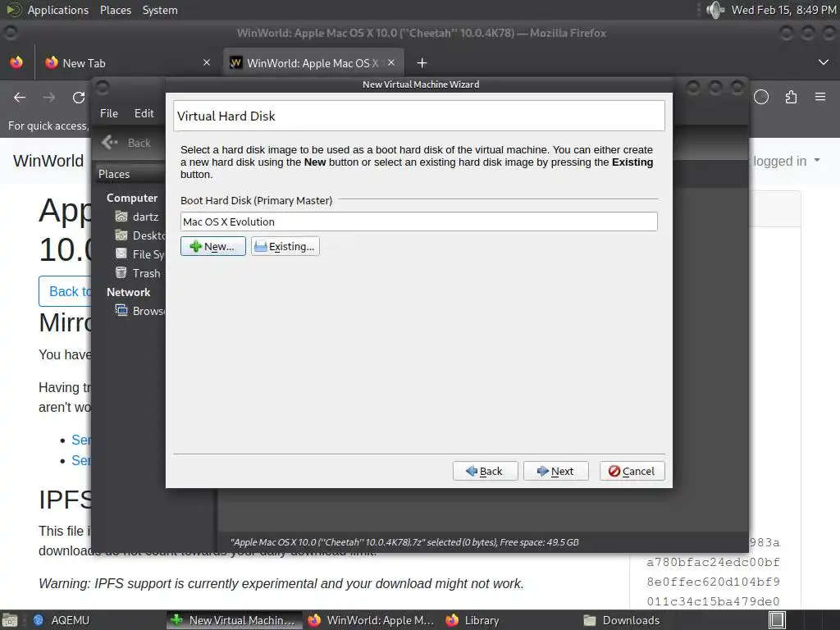
Task: Open Edit menu in file manager
Action: pyautogui.click(x=144, y=113)
